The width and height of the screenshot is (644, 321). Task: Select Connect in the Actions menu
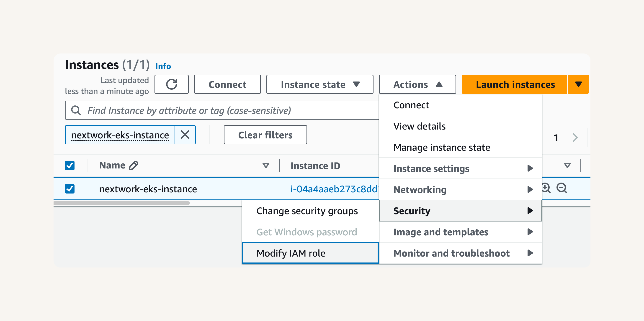460,105
